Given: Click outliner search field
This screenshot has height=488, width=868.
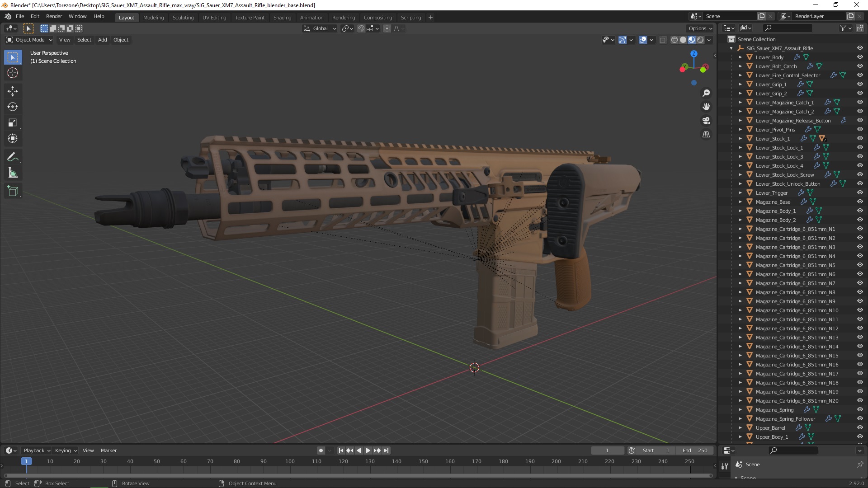Looking at the screenshot, I should pyautogui.click(x=787, y=28).
